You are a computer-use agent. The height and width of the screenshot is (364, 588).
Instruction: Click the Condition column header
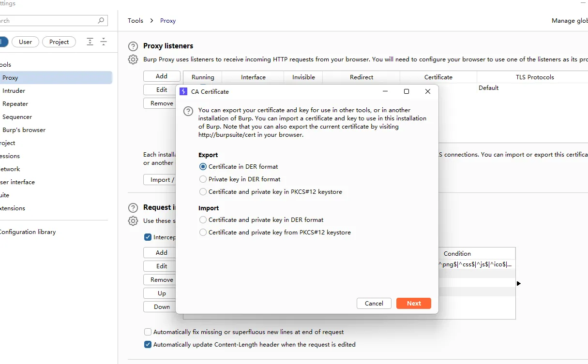click(477, 253)
